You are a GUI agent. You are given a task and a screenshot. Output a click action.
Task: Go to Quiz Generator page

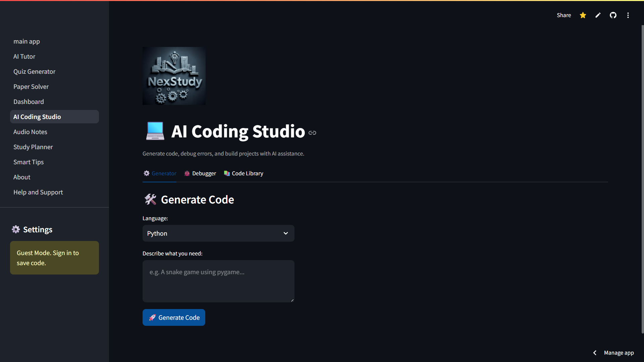(x=34, y=72)
